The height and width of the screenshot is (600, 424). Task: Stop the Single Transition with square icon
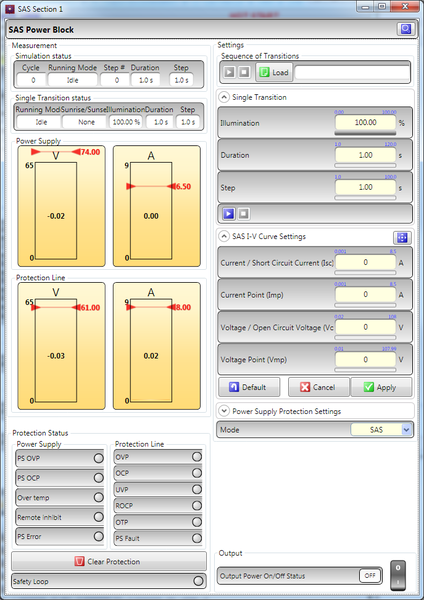pyautogui.click(x=243, y=214)
